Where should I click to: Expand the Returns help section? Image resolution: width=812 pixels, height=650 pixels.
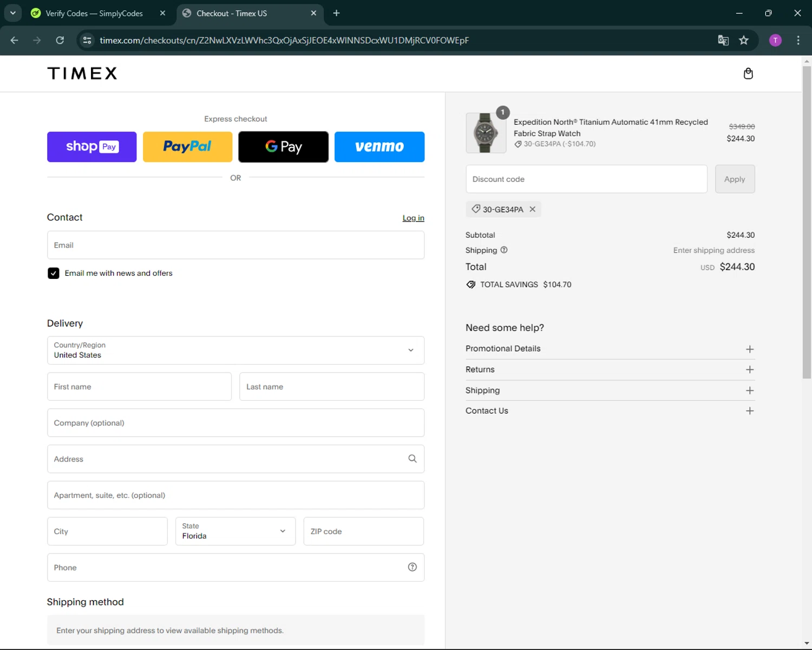point(610,369)
